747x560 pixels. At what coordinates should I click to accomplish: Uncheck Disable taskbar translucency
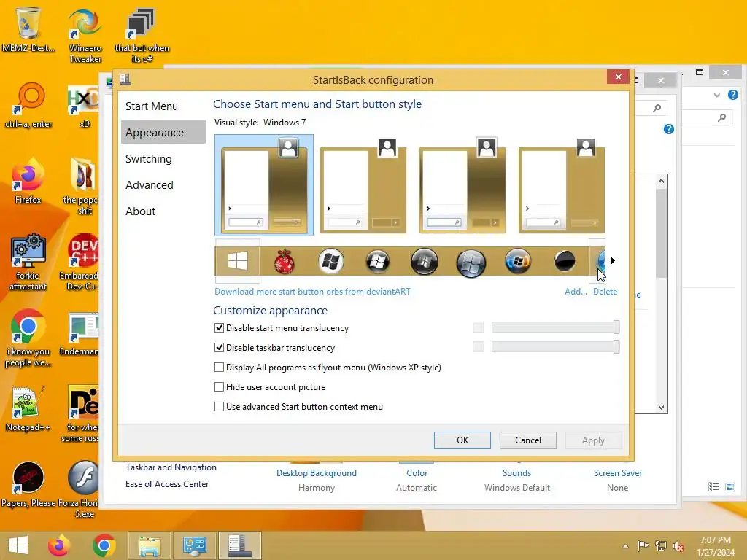point(219,348)
